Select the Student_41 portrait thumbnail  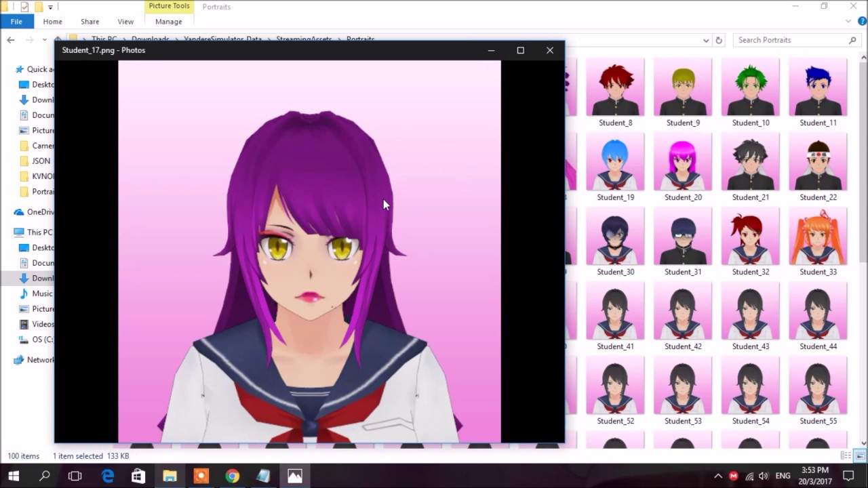(615, 311)
